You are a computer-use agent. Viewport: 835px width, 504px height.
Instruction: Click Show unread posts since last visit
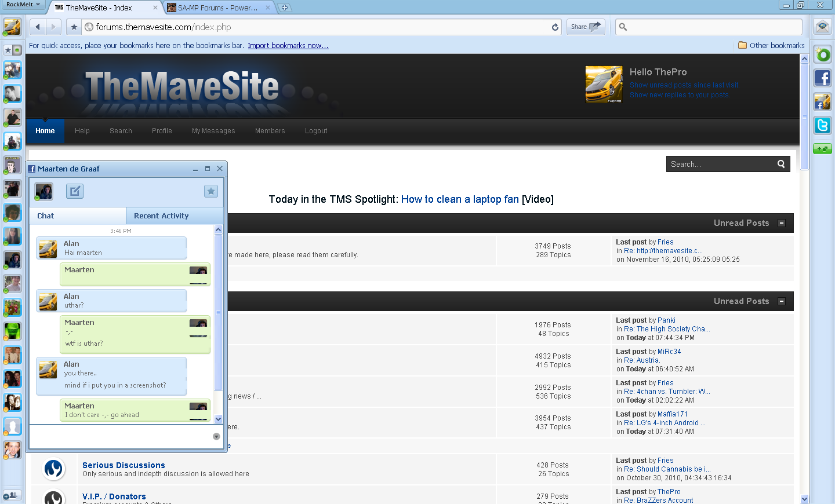[x=685, y=85]
